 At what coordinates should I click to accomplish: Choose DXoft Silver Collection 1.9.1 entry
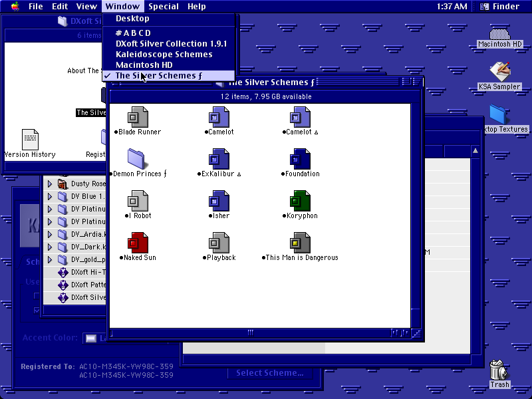[x=169, y=44]
